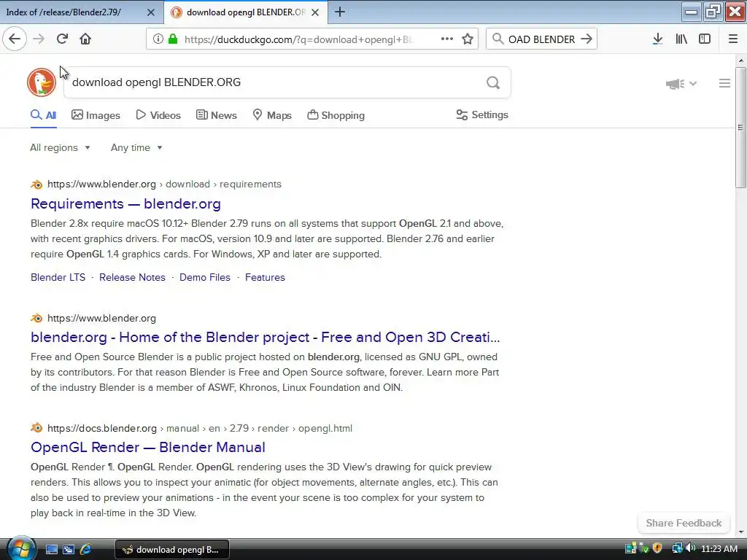The width and height of the screenshot is (747, 560).
Task: Expand the Any time filter
Action: [136, 147]
